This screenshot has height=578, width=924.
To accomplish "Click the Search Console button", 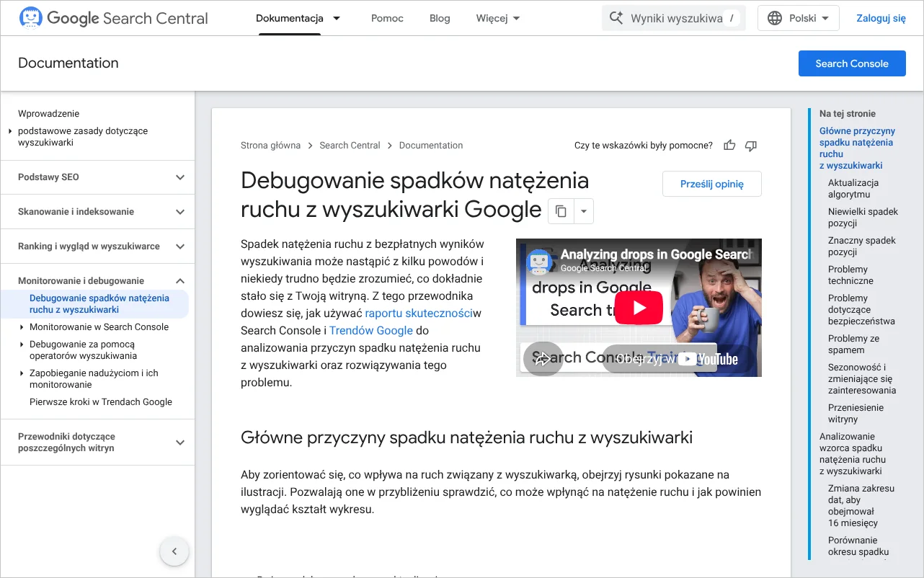I will coord(852,63).
